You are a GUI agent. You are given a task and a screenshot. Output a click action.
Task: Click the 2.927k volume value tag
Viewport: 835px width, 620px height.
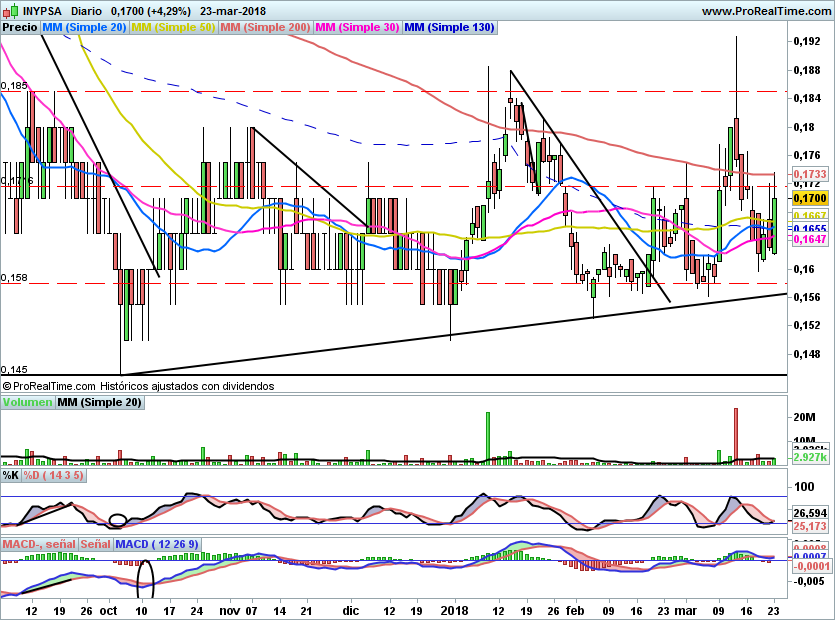point(810,457)
